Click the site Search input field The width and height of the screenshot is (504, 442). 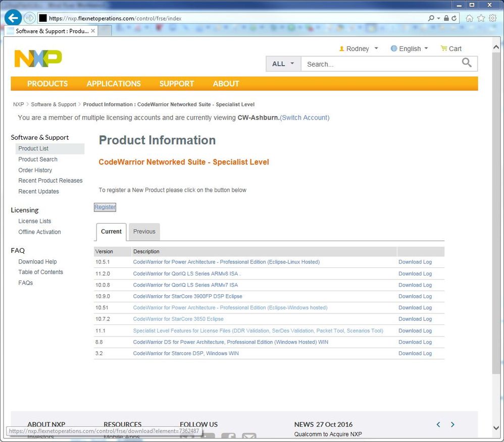coord(381,64)
